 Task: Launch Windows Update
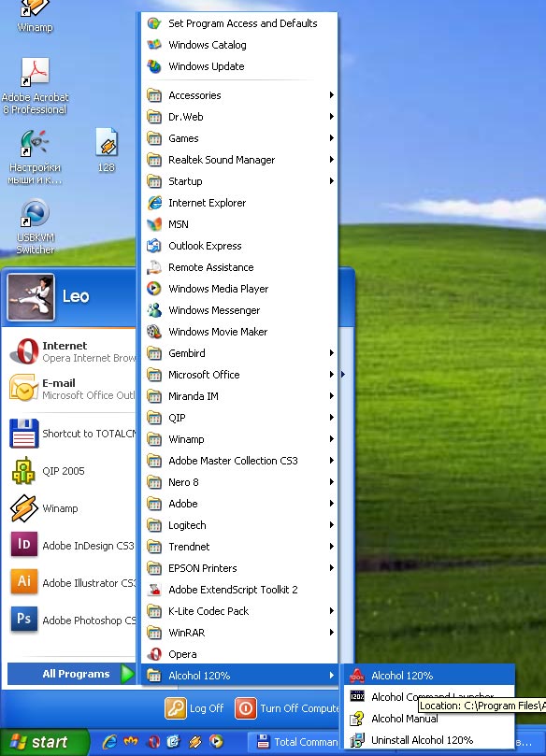239,66
